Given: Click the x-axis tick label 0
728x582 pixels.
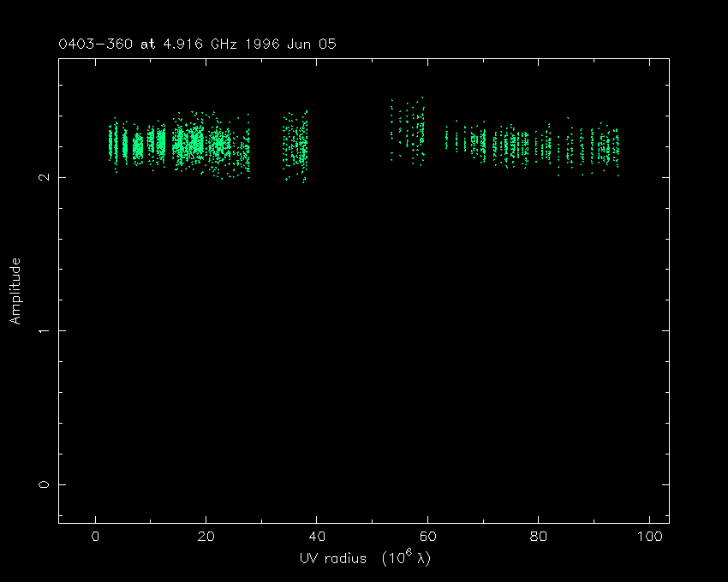Looking at the screenshot, I should (95, 537).
